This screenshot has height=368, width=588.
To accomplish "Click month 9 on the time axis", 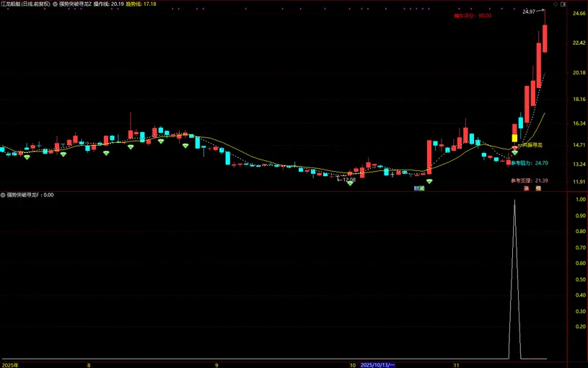I will coord(216,365).
